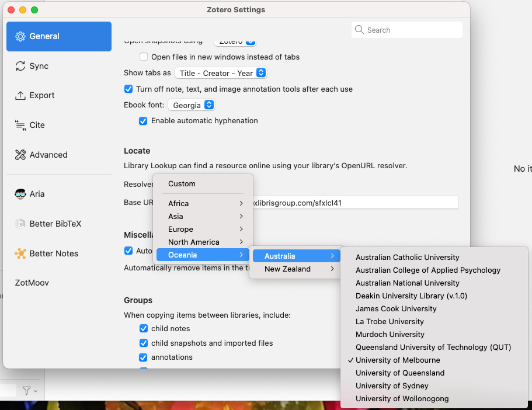Screen dimensions: 532x410
Task: Click the General gear icon
Action: [20, 36]
